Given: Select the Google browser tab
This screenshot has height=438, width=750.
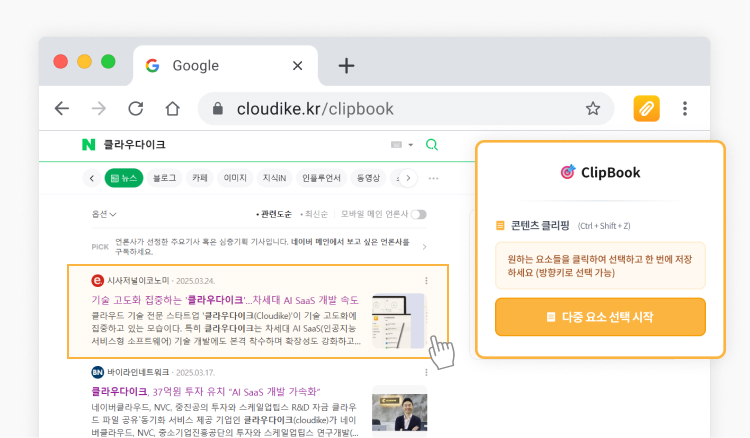Looking at the screenshot, I should coord(225,66).
